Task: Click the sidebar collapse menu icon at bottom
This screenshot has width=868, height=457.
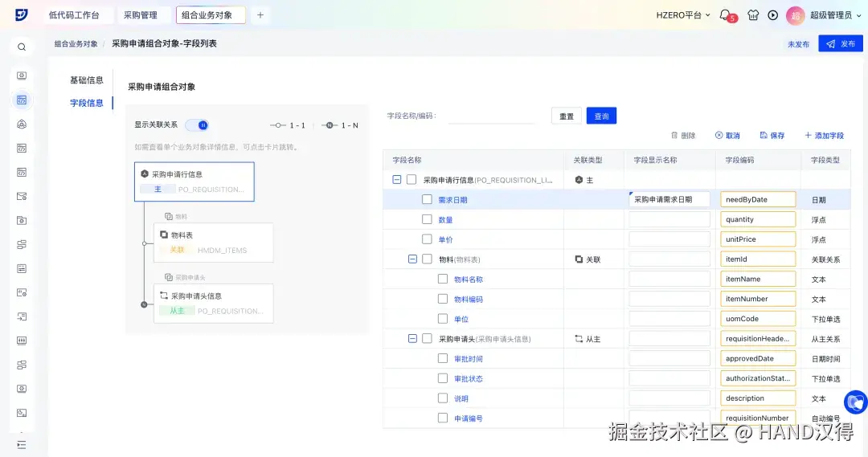Action: pos(22,445)
